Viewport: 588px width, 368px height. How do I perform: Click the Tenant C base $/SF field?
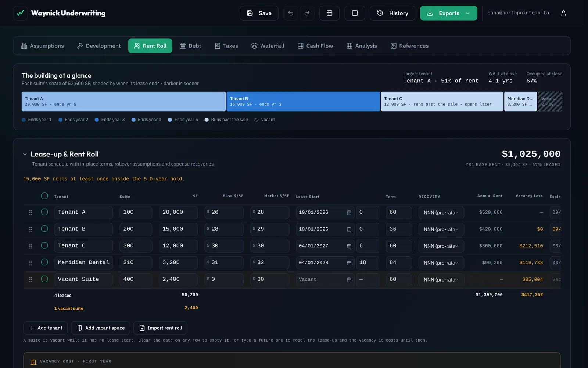(x=224, y=246)
